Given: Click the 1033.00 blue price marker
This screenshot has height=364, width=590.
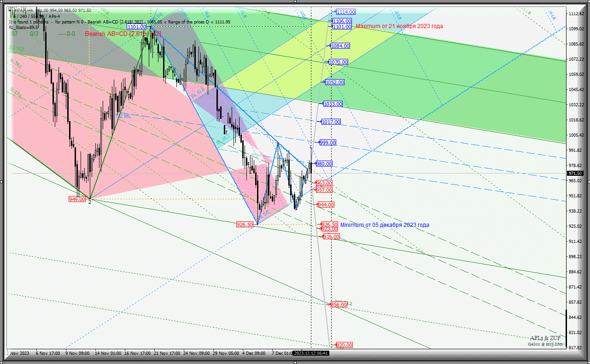Looking at the screenshot, I should tap(333, 104).
